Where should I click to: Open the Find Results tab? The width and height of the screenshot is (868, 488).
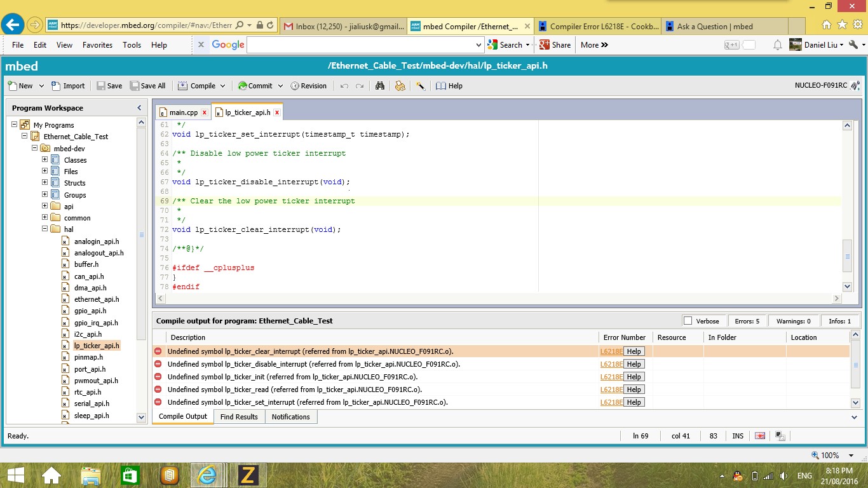(238, 417)
